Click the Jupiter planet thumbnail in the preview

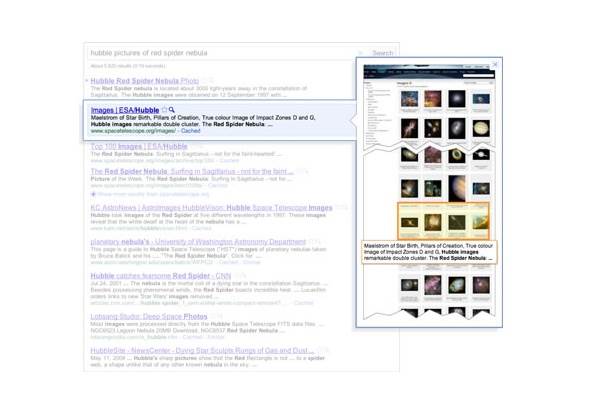[x=457, y=188]
